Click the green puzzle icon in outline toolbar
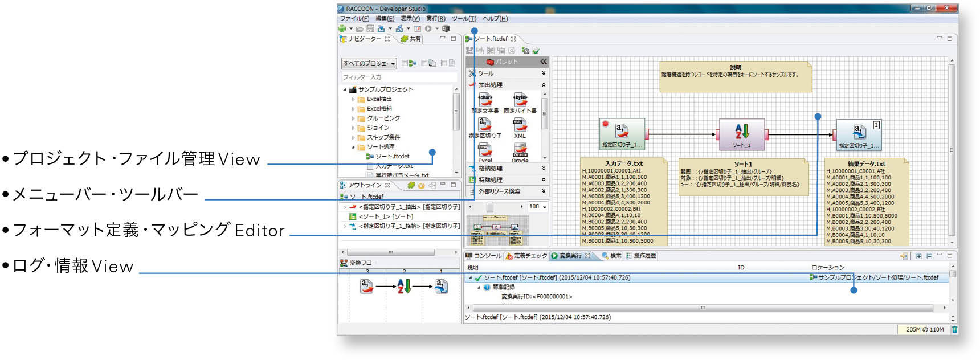980x360 pixels. [x=411, y=185]
